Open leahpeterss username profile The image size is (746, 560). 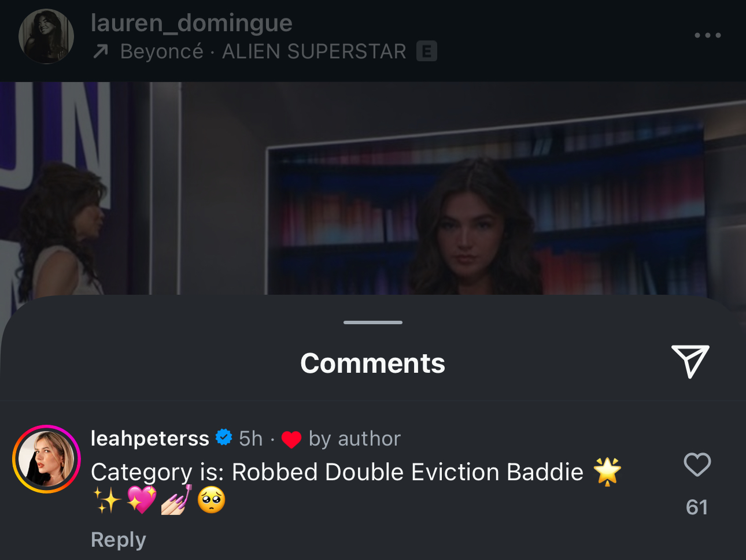tap(150, 438)
